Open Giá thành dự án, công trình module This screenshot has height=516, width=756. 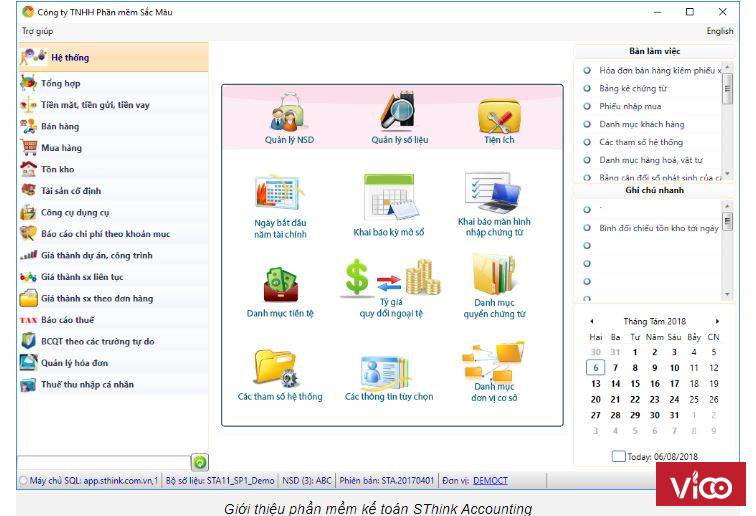click(x=114, y=255)
